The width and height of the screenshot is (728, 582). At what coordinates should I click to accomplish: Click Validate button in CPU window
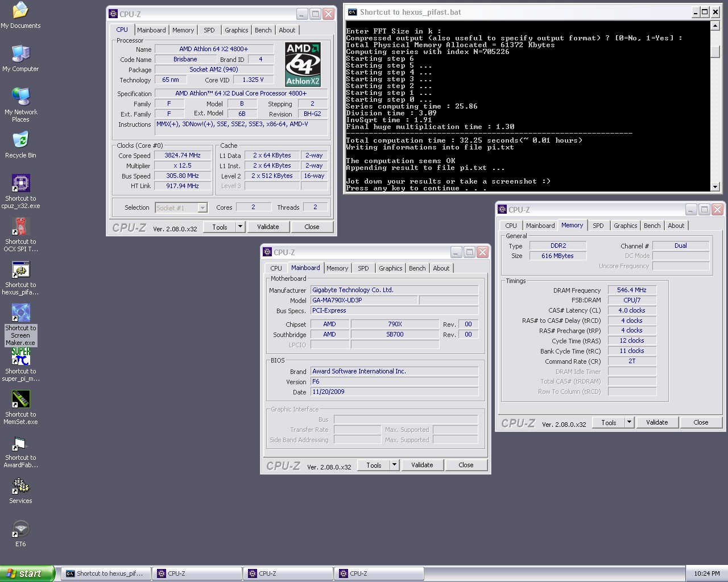pos(268,227)
